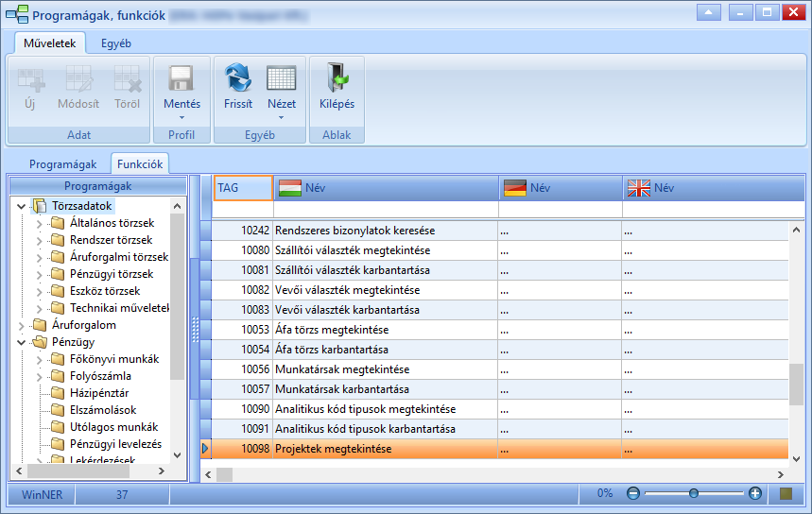The image size is (812, 514).
Task: Refresh data with the Frissít icon
Action: coord(237,77)
